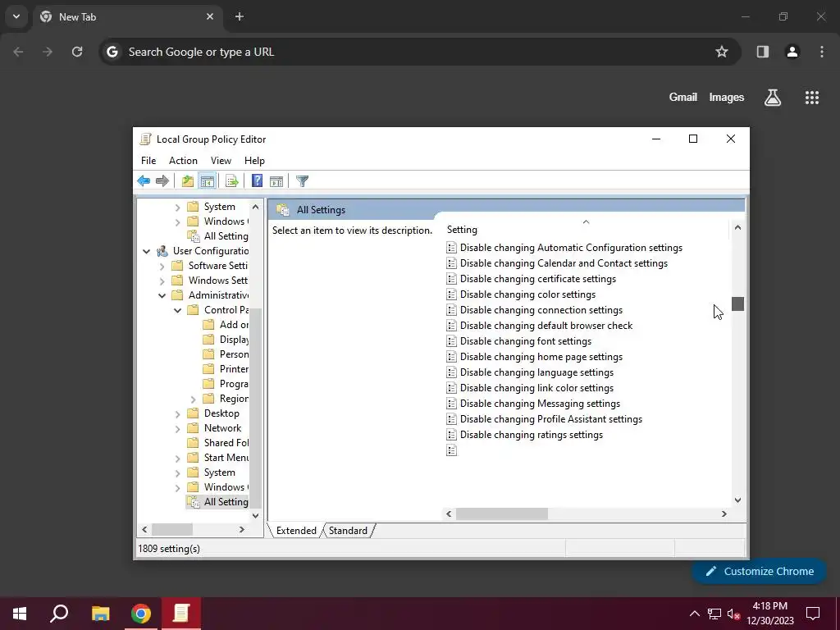Open the File menu

[x=148, y=161]
